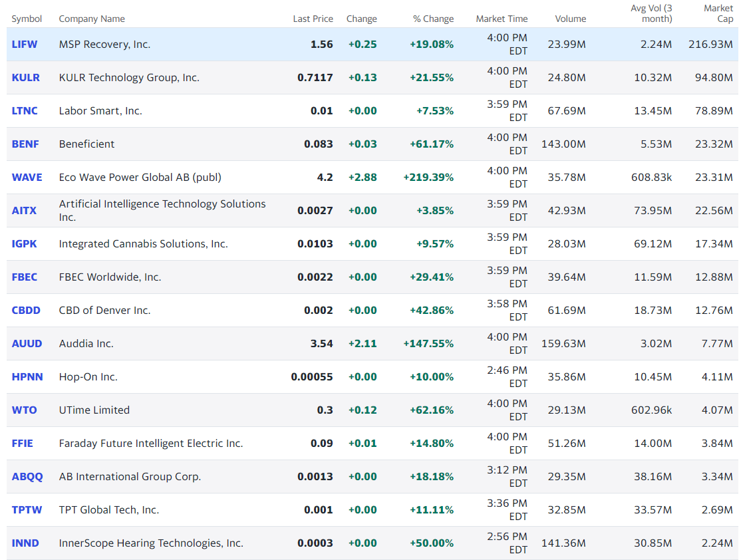
Task: Click the 67.69M volume value
Action: pos(567,110)
